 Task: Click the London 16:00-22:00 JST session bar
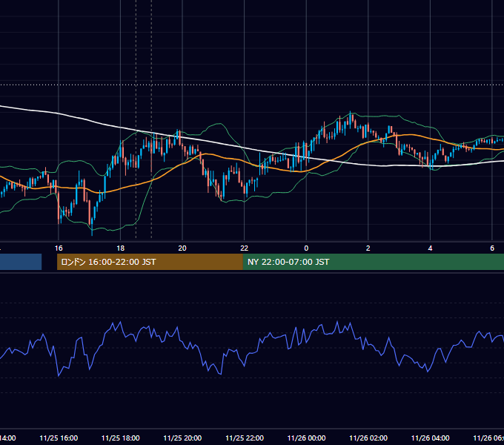(x=150, y=262)
